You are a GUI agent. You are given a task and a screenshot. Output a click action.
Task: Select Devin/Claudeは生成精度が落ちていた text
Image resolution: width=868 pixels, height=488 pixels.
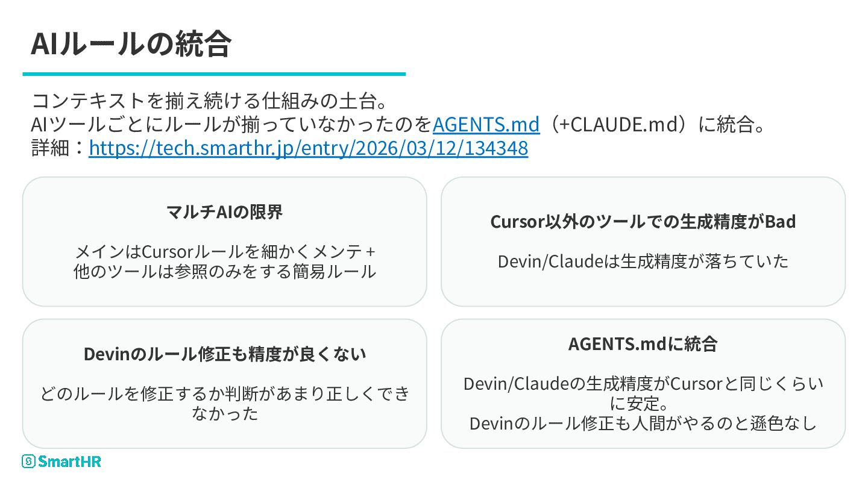click(x=643, y=261)
